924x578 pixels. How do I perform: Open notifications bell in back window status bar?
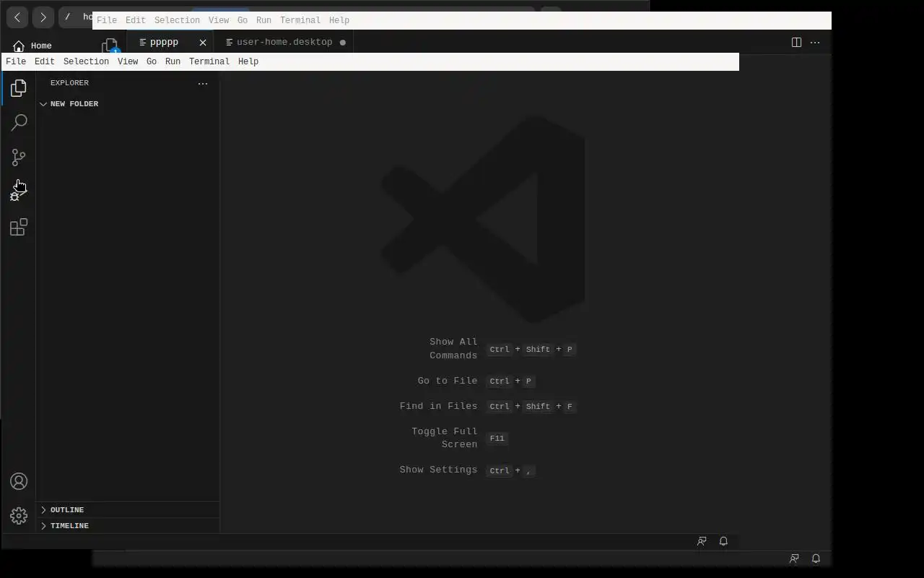click(816, 558)
